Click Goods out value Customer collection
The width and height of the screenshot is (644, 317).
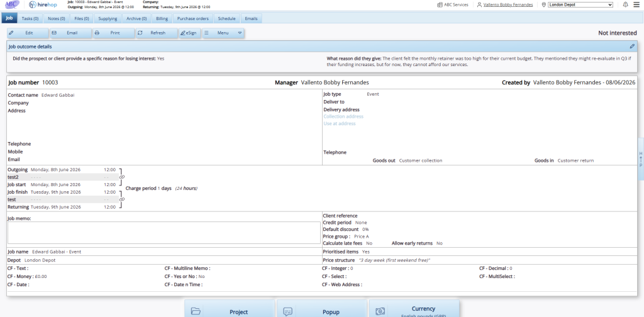pos(421,160)
